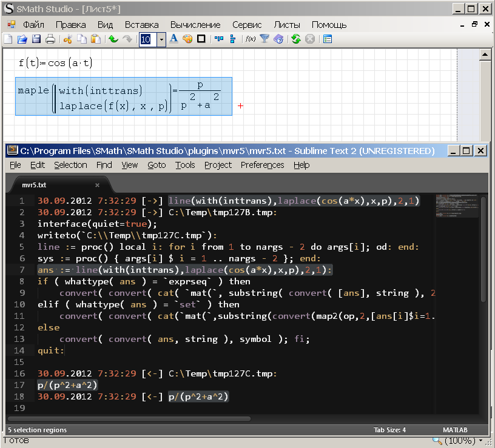The height and width of the screenshot is (448, 495).
Task: Open the background color palette icon
Action: tap(187, 39)
